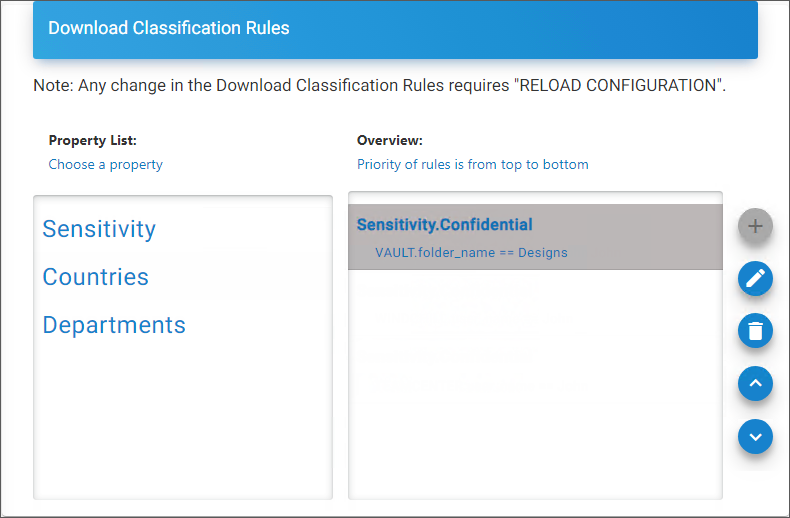Click empty area of the Overview rules panel
This screenshot has height=518, width=790.
tap(534, 400)
